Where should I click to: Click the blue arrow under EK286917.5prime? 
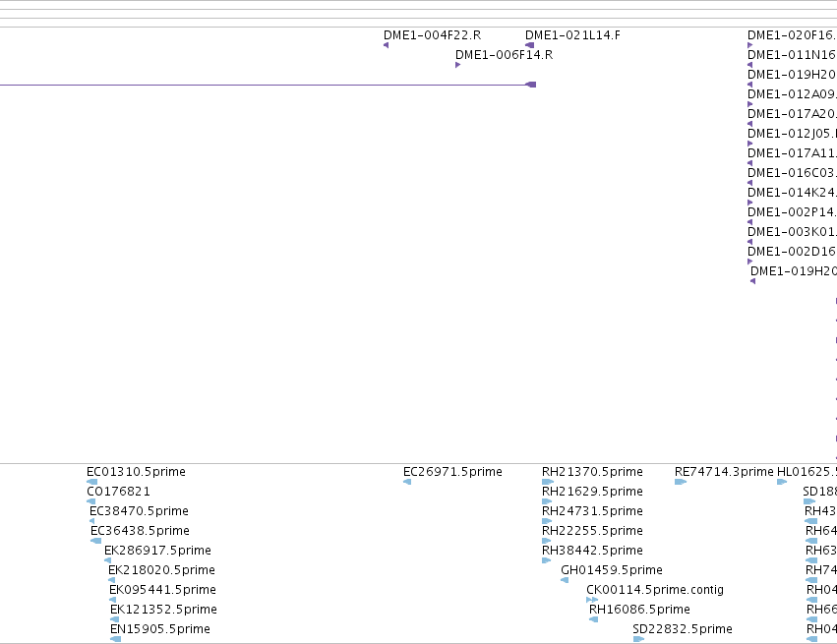[x=107, y=560]
